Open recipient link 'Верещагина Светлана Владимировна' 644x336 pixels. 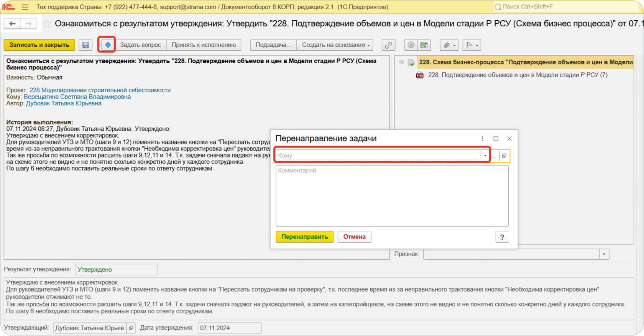coord(77,97)
